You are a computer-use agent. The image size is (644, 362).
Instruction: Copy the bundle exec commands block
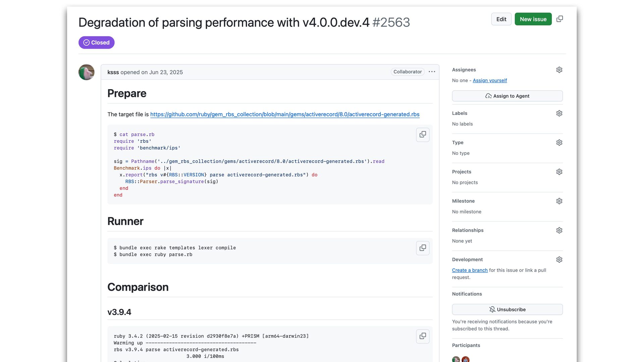pos(423,248)
